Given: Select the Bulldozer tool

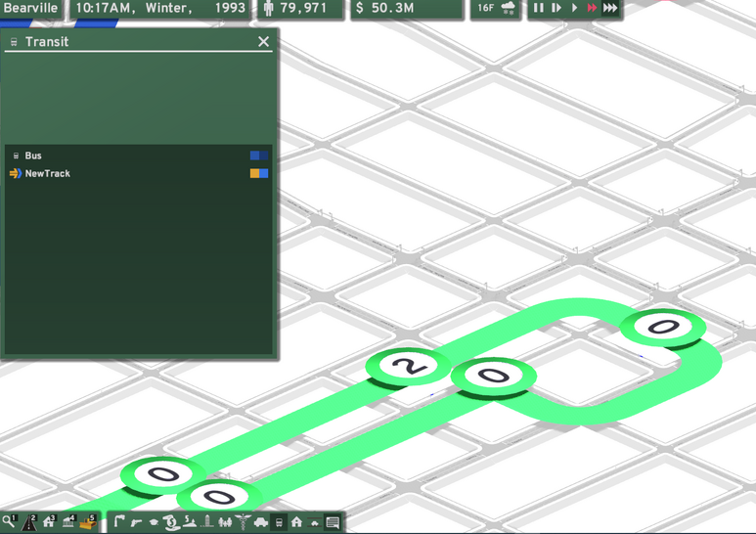Looking at the screenshot, I should [x=88, y=522].
